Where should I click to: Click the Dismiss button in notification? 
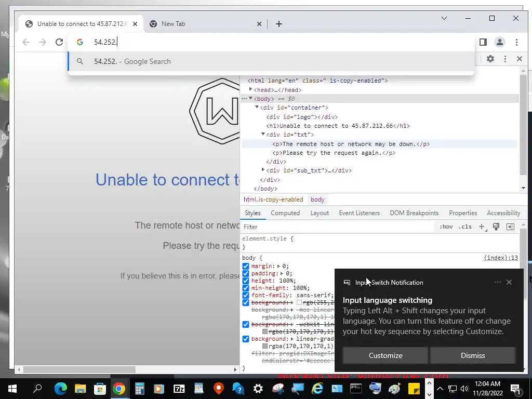pyautogui.click(x=473, y=355)
